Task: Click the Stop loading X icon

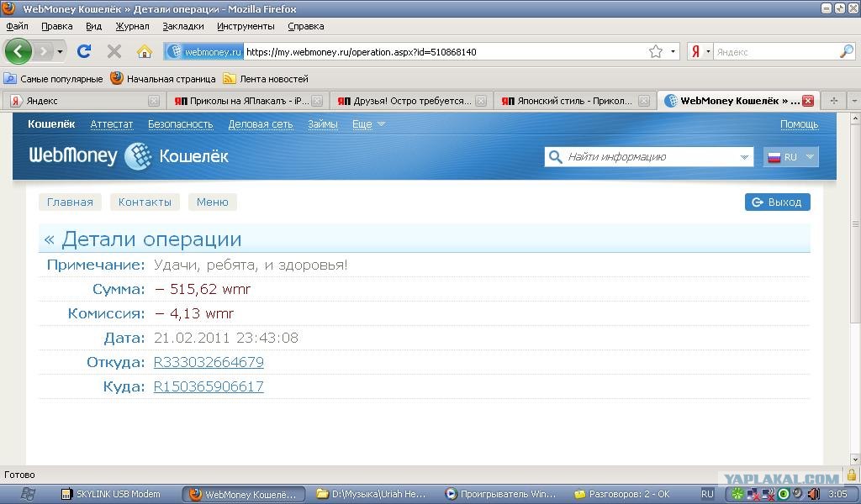Action: tap(114, 51)
